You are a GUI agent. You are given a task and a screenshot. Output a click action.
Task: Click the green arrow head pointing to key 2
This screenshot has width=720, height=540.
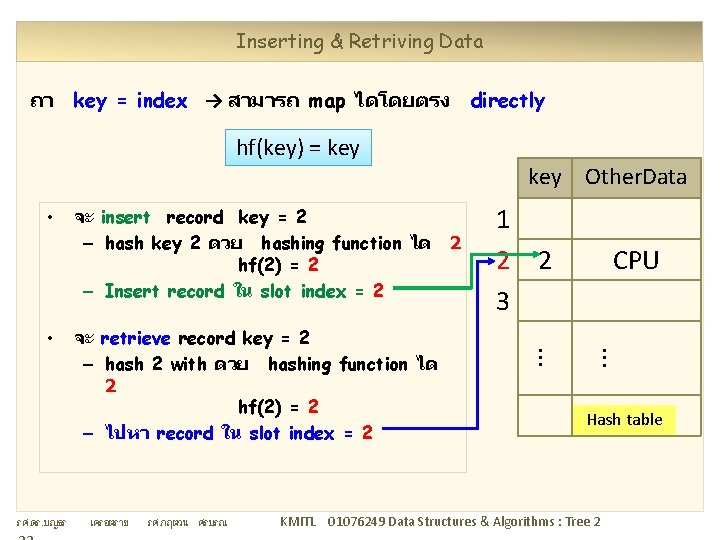535,253
